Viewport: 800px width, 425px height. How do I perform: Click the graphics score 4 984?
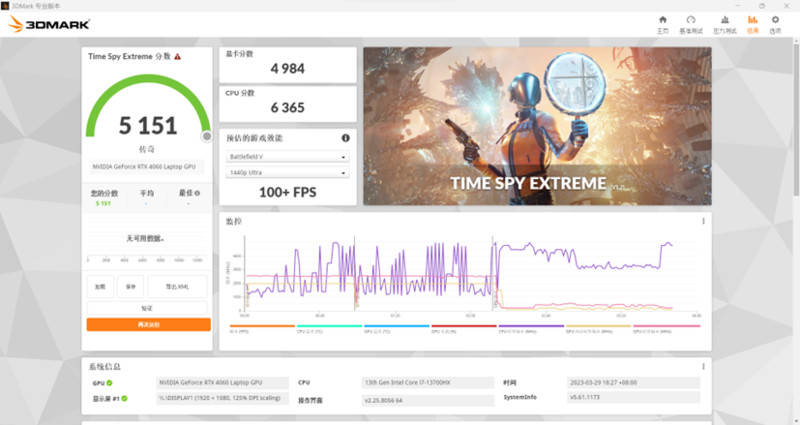pyautogui.click(x=288, y=68)
